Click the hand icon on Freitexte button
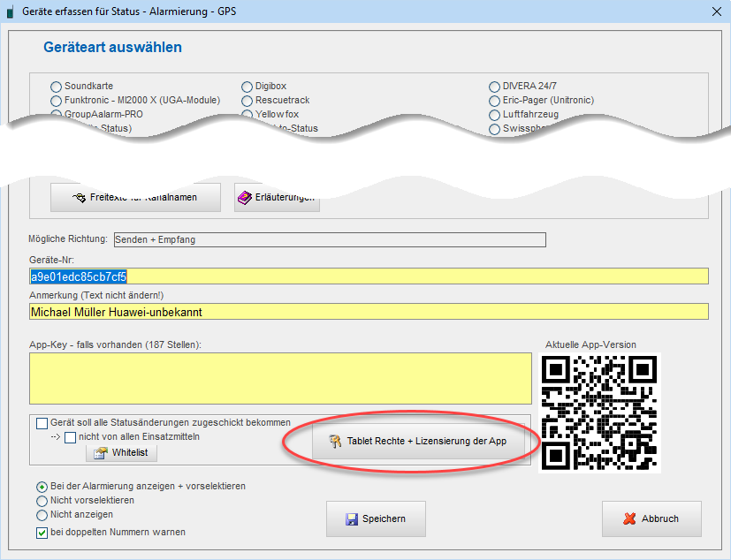 pos(79,198)
